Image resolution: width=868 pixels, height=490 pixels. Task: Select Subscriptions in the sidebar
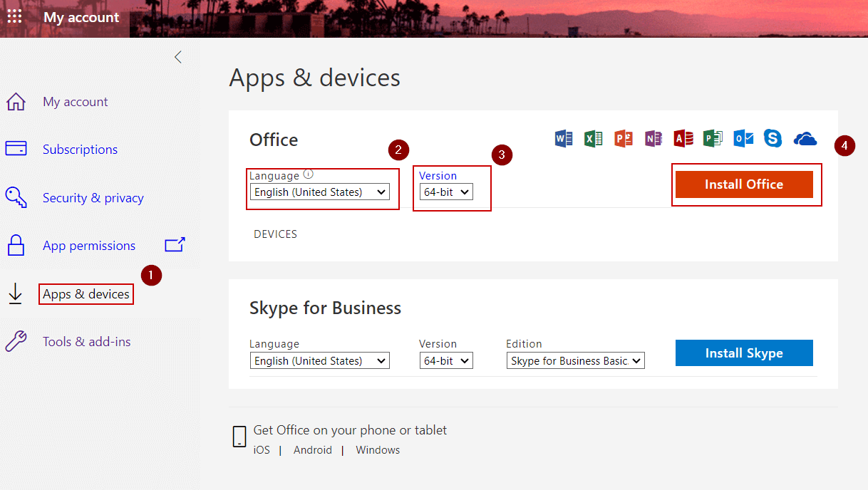tap(80, 150)
